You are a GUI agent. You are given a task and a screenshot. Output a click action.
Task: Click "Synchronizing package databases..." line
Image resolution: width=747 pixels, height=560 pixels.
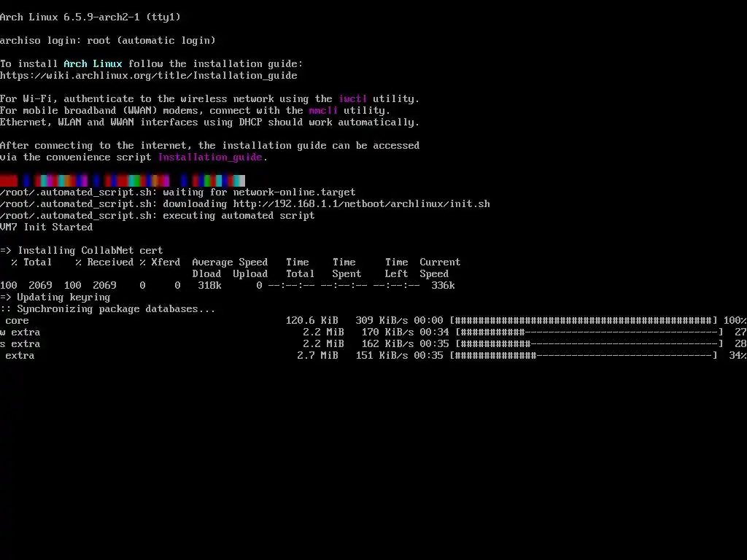108,308
